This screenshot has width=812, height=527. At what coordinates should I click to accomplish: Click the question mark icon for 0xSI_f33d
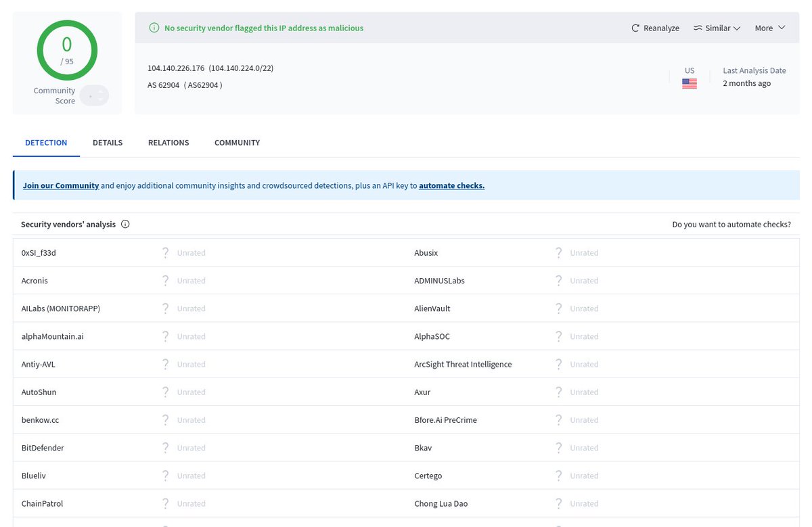[165, 253]
